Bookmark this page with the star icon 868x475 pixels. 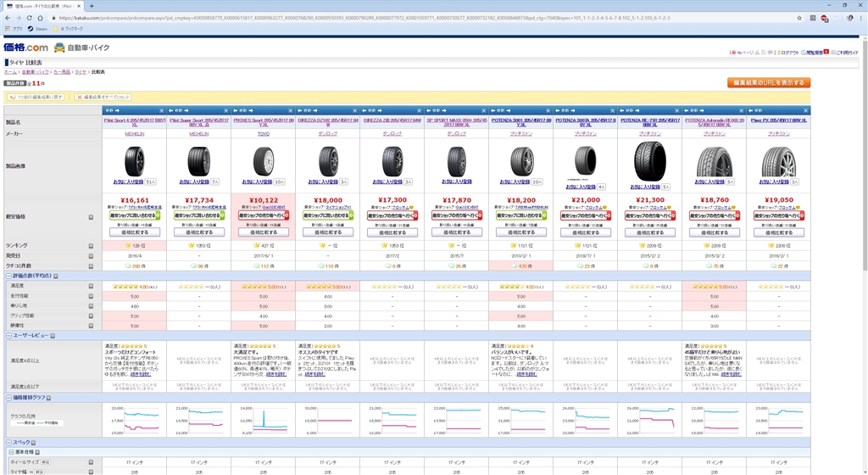click(x=798, y=17)
